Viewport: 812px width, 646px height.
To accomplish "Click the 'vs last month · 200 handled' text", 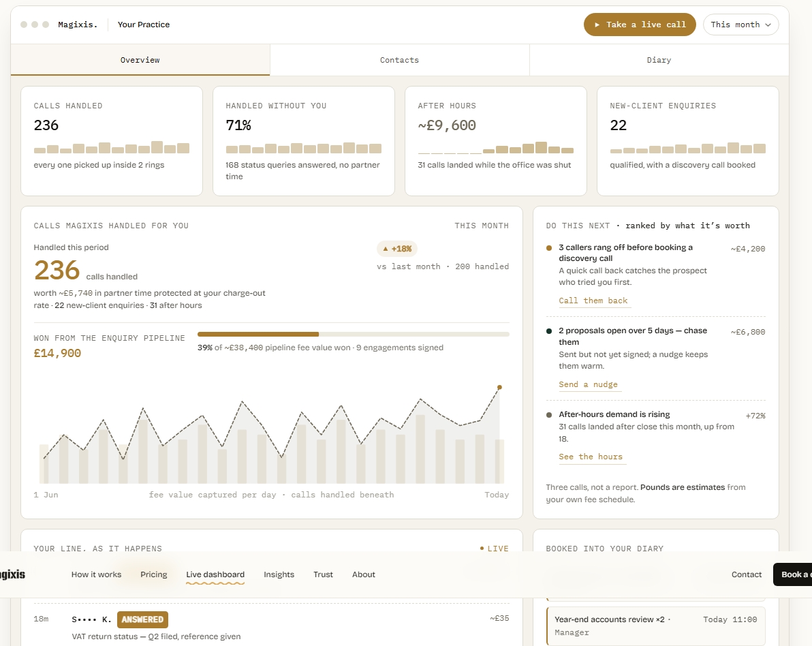I will (x=443, y=266).
